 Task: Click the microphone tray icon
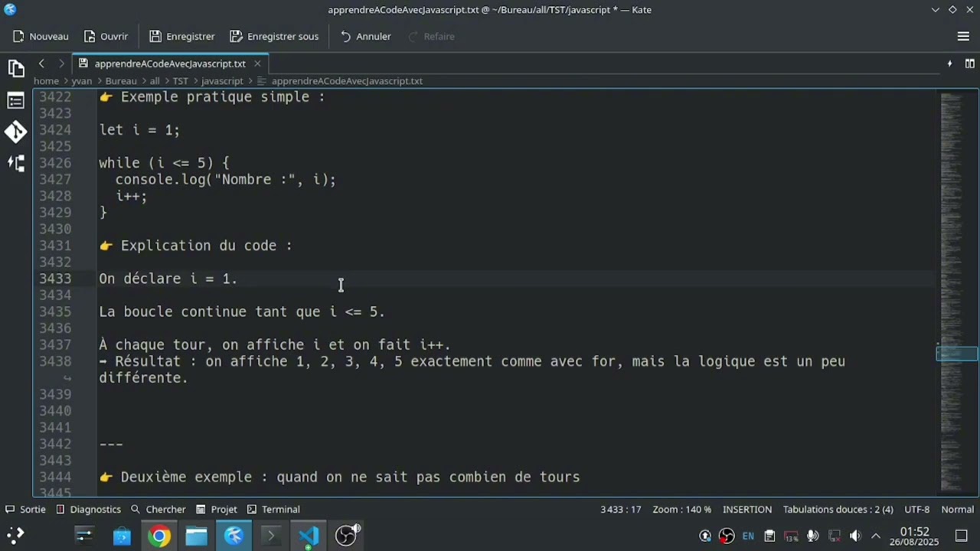[x=812, y=536]
